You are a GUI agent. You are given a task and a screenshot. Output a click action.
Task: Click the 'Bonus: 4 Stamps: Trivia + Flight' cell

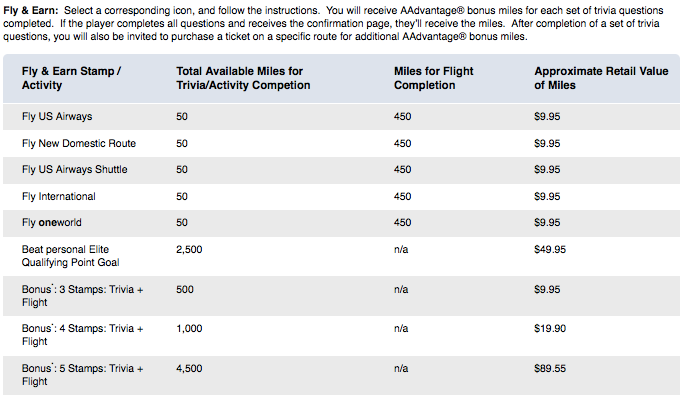[82, 335]
